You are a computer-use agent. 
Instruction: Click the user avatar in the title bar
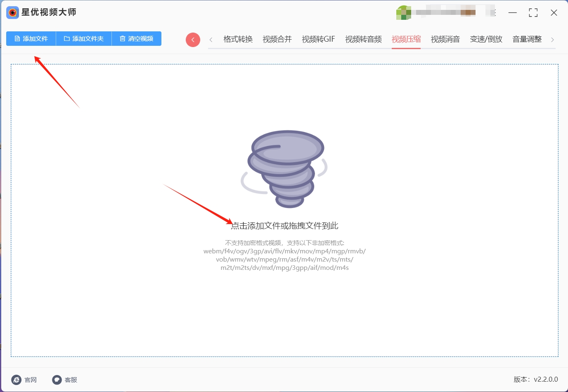(403, 12)
